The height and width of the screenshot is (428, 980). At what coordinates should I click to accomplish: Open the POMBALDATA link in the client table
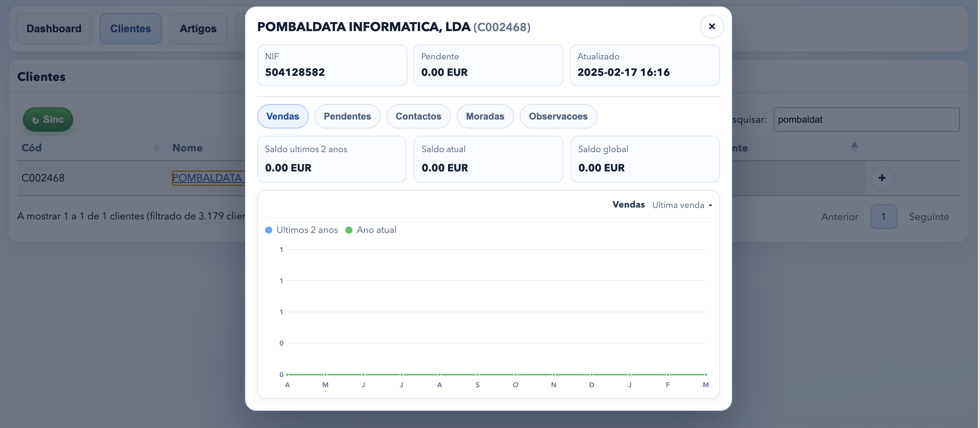pos(207,177)
